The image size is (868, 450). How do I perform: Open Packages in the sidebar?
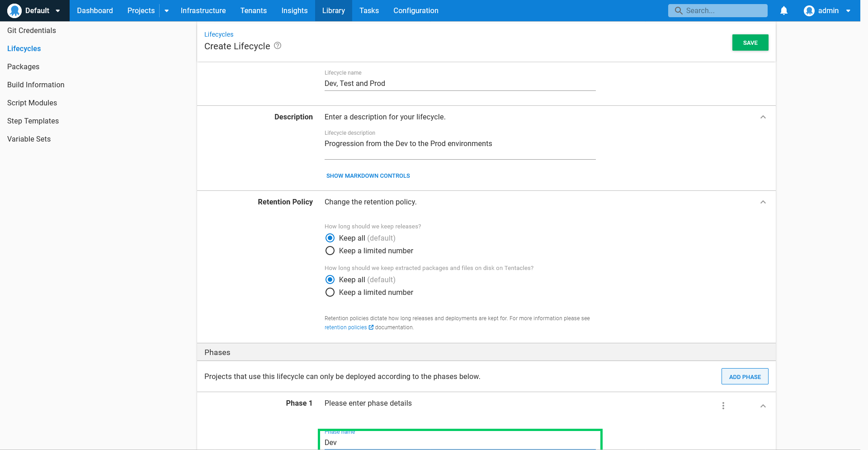click(23, 66)
